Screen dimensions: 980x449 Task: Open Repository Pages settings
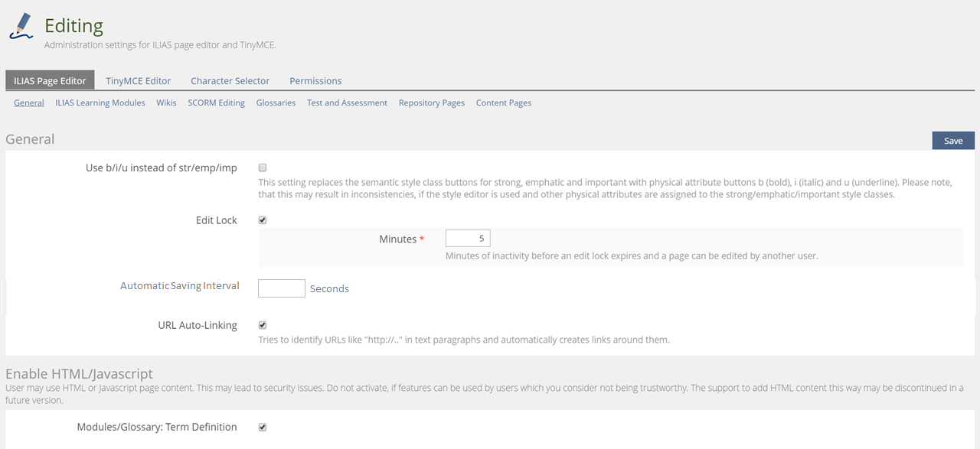(x=431, y=102)
